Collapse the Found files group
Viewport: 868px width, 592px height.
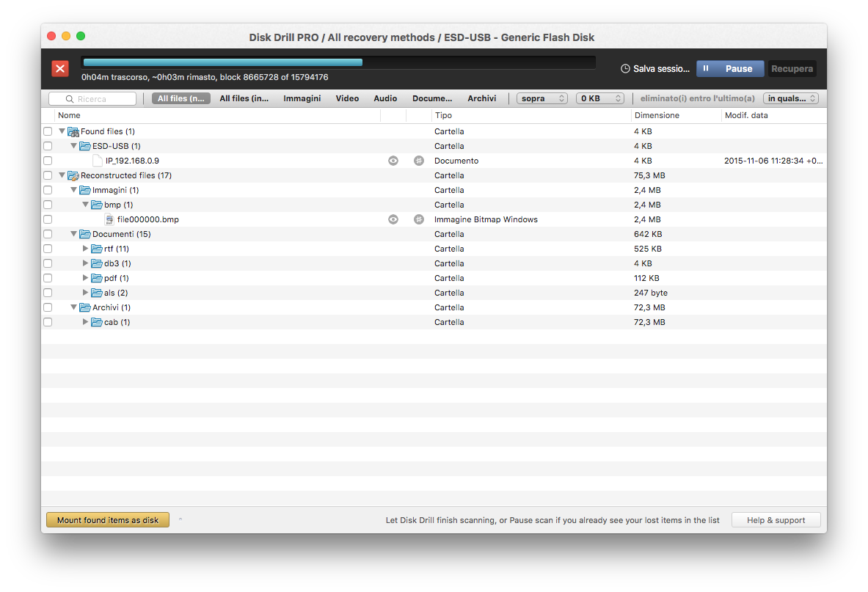point(62,132)
